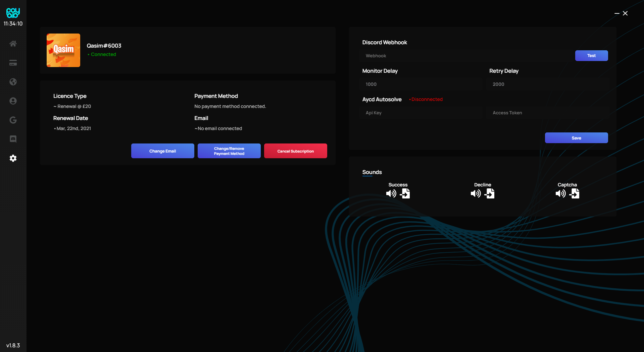Play the Captcha sound speaker icon
The width and height of the screenshot is (644, 352).
(x=560, y=193)
